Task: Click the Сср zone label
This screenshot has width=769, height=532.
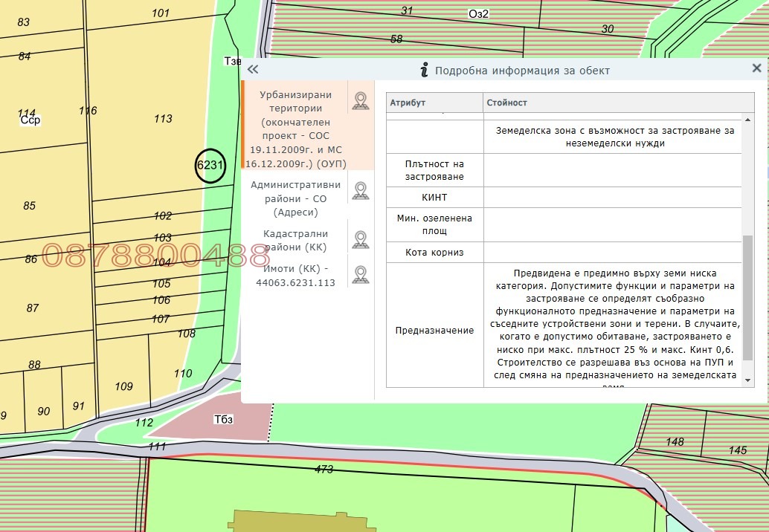Action: 30,120
